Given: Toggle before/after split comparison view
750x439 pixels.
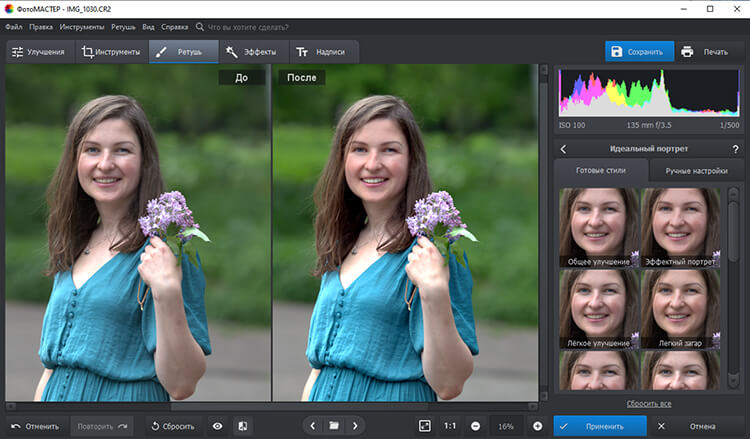Looking at the screenshot, I should coord(243,426).
